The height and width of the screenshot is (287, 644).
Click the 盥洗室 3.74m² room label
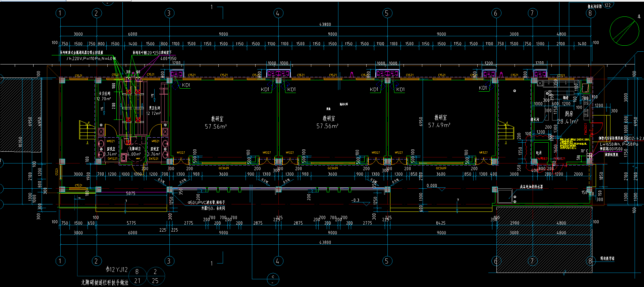(110, 151)
